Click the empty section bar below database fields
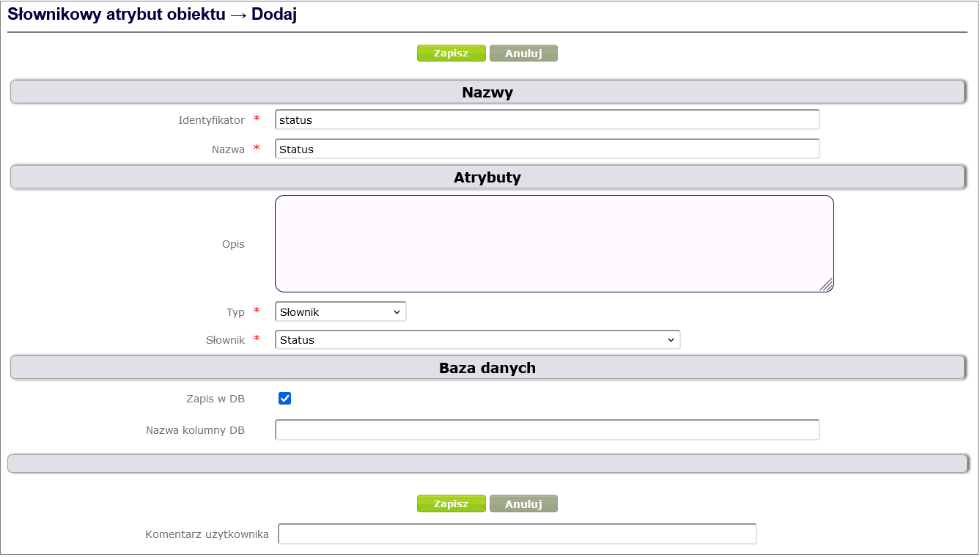The width and height of the screenshot is (980, 557). (x=487, y=464)
